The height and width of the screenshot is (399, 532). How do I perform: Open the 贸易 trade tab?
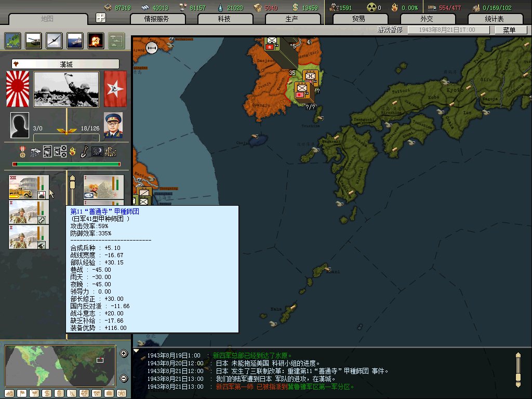pyautogui.click(x=359, y=19)
